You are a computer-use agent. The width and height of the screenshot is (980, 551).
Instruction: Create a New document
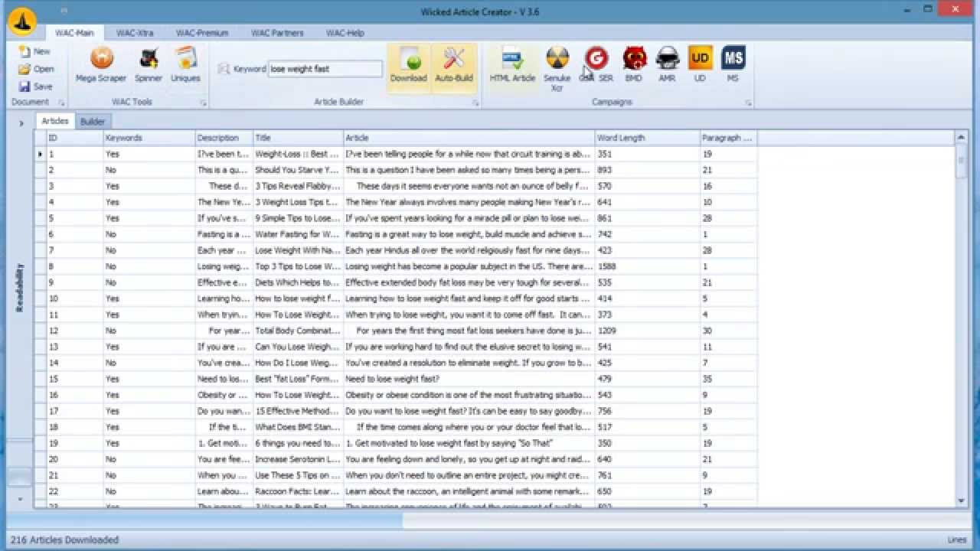click(34, 51)
